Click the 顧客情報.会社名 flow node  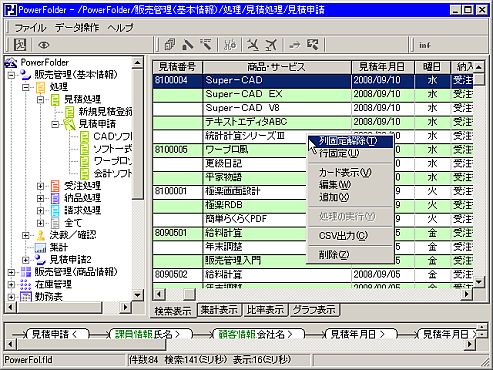coord(258,334)
